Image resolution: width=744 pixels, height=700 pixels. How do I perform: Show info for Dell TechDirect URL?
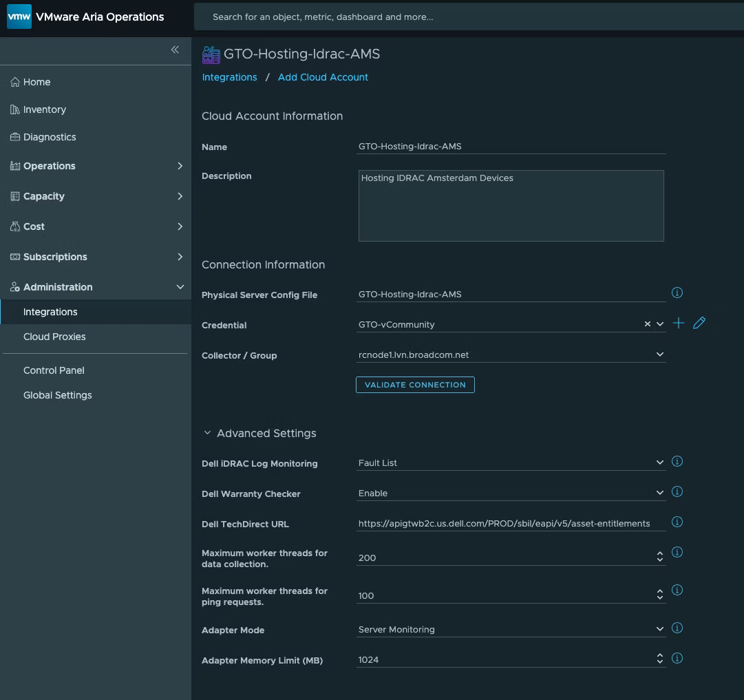point(677,522)
